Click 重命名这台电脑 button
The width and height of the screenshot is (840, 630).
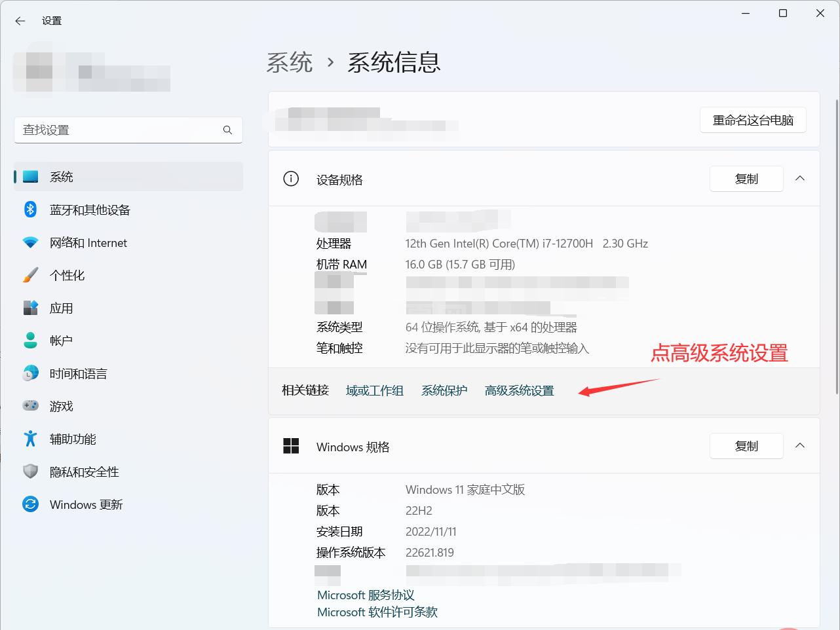pos(753,120)
